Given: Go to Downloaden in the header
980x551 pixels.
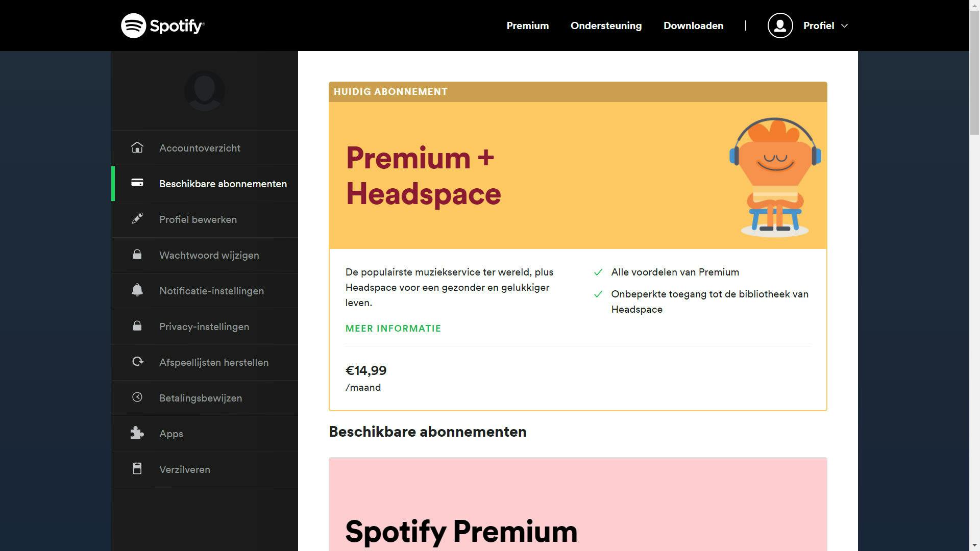Looking at the screenshot, I should point(693,26).
